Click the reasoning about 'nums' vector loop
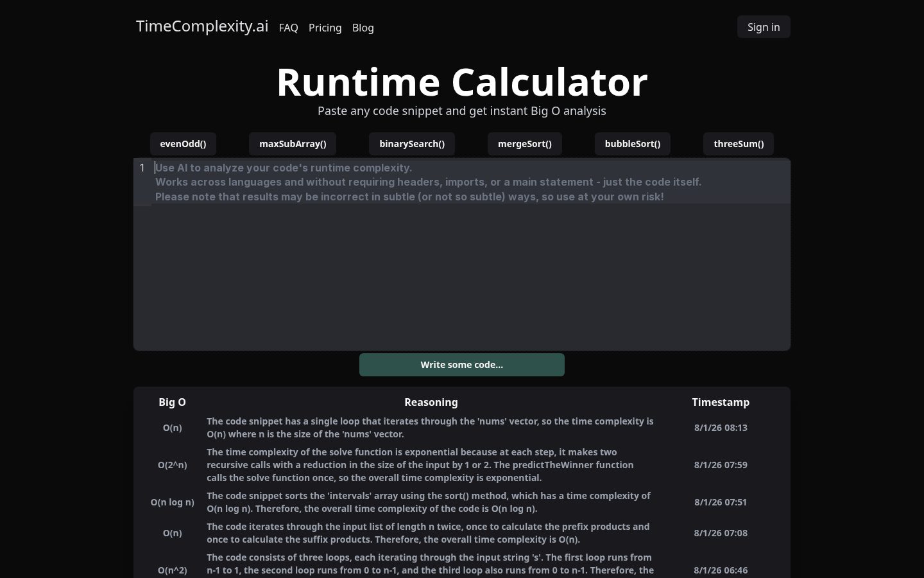The height and width of the screenshot is (578, 924). tap(430, 428)
